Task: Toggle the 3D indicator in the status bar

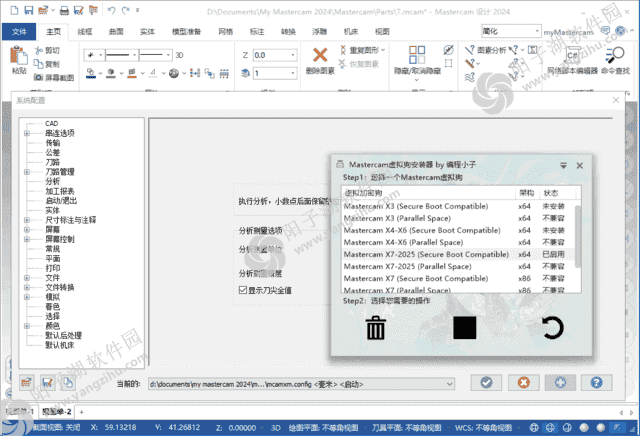Action: click(276, 428)
